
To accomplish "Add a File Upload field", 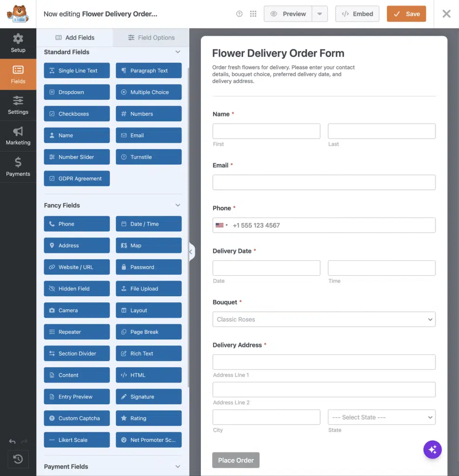I will (148, 288).
